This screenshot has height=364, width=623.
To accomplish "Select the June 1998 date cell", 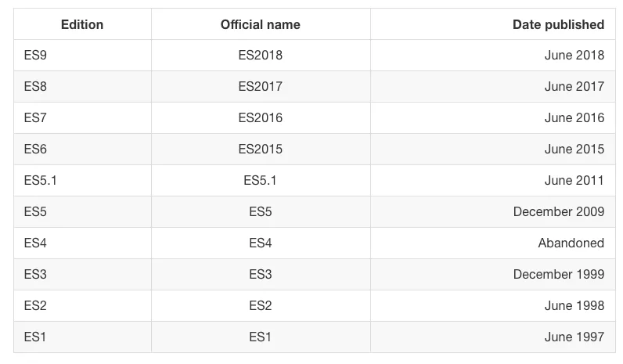I will pyautogui.click(x=574, y=306).
